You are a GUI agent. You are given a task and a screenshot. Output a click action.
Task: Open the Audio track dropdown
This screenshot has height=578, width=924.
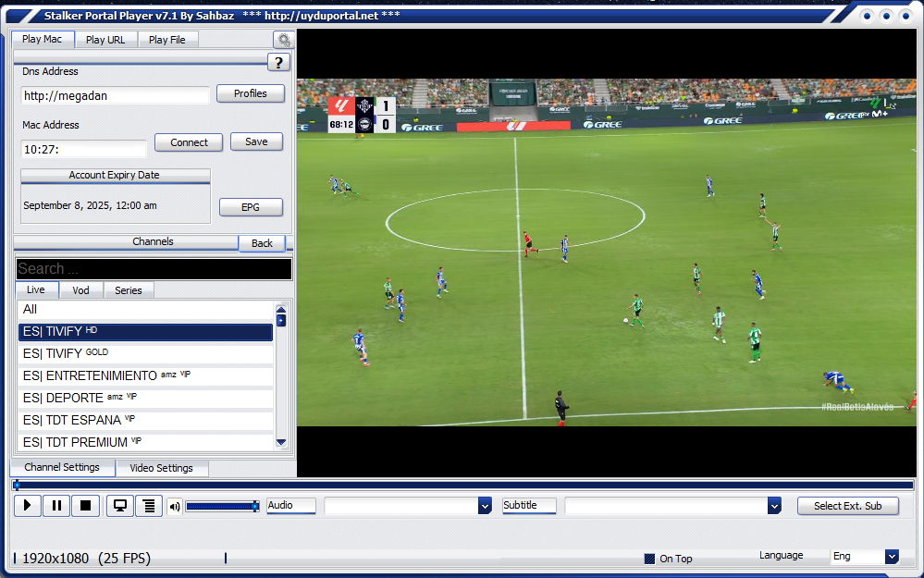coord(485,506)
